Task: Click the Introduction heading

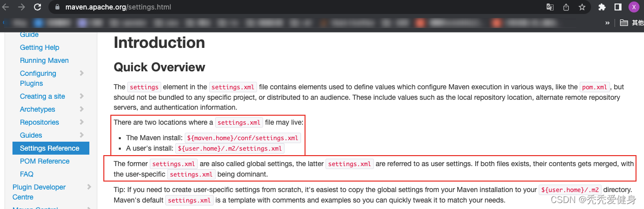Action: [159, 42]
